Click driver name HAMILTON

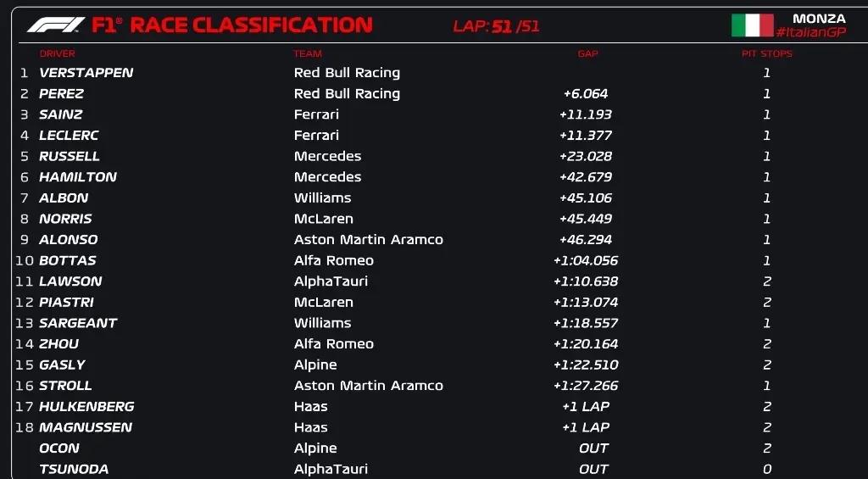tap(78, 177)
